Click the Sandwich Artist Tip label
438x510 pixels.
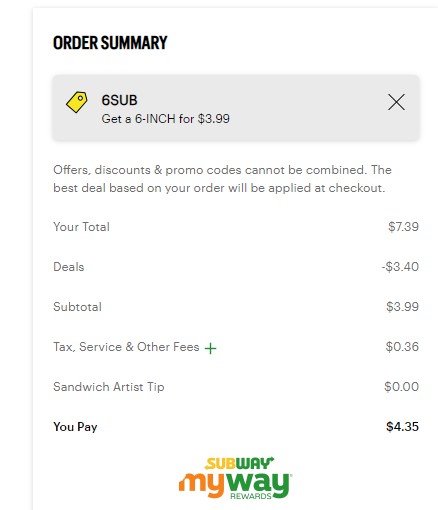[109, 387]
